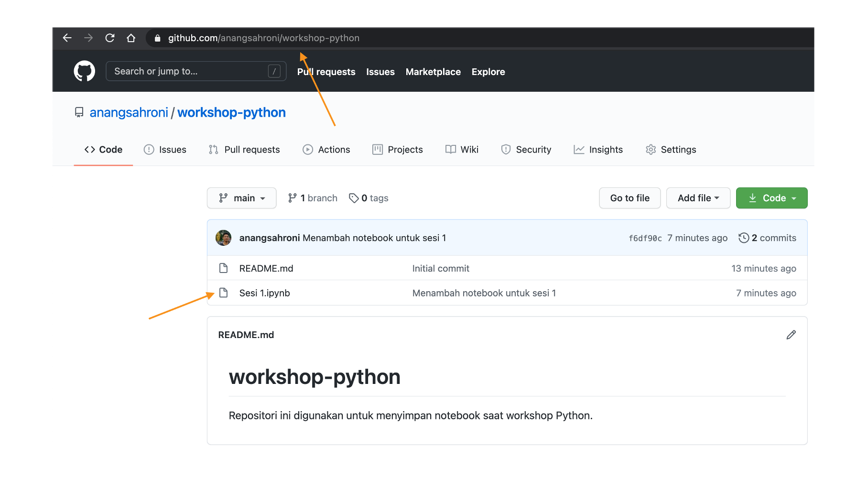Click the tag icon next to 0 tags
The width and height of the screenshot is (868, 480).
tap(354, 198)
